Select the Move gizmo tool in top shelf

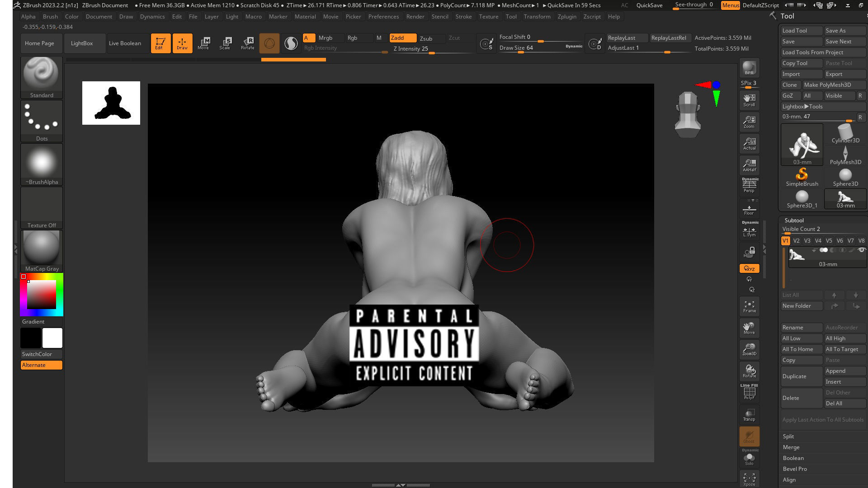[204, 43]
